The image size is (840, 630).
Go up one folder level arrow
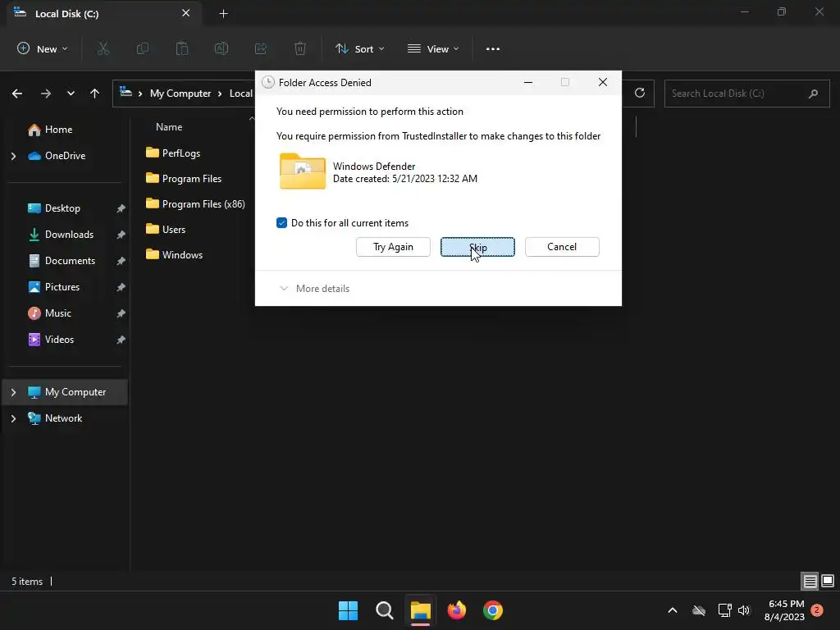[95, 94]
